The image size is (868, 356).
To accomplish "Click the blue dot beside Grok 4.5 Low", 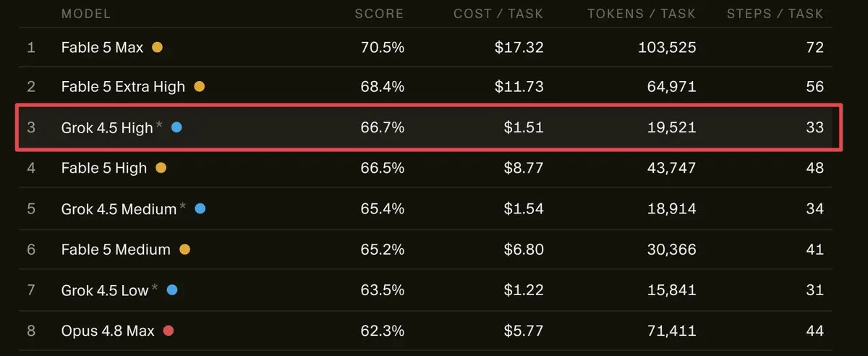I will 172,290.
